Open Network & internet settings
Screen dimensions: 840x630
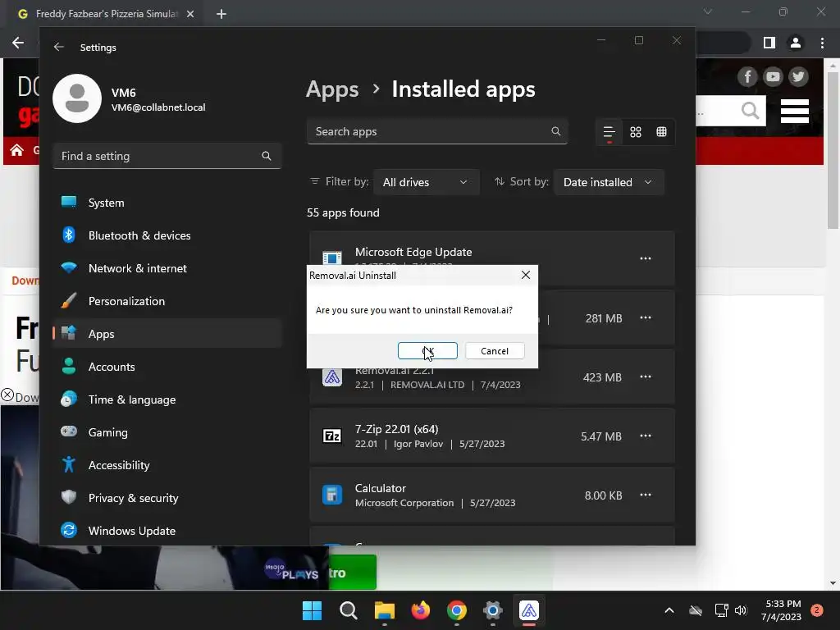[x=167, y=268]
